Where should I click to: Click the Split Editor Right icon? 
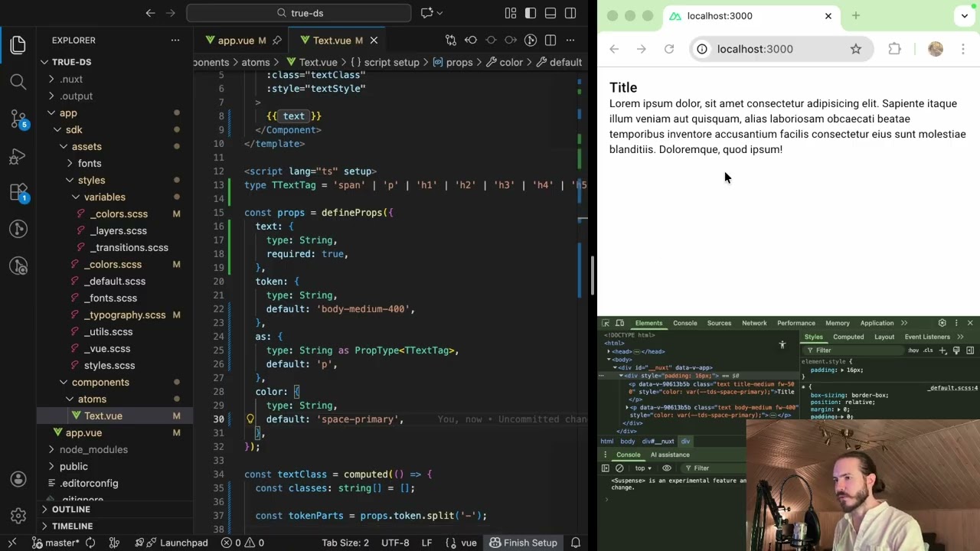(x=550, y=40)
